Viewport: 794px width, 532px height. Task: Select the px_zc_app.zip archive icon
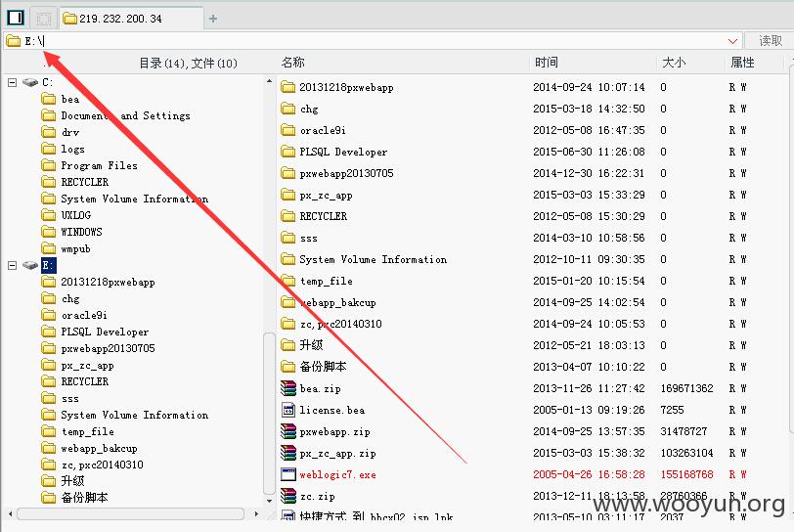288,453
